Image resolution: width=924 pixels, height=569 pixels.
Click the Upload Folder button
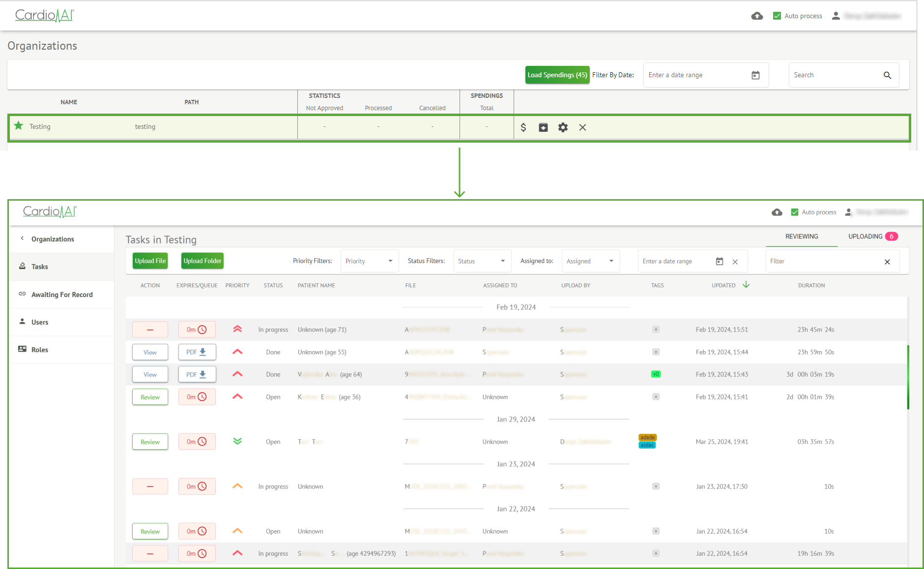[202, 261]
